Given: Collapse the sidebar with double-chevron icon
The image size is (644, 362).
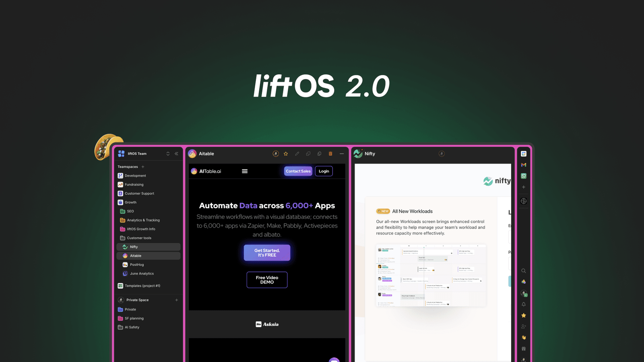Looking at the screenshot, I should coord(176,154).
